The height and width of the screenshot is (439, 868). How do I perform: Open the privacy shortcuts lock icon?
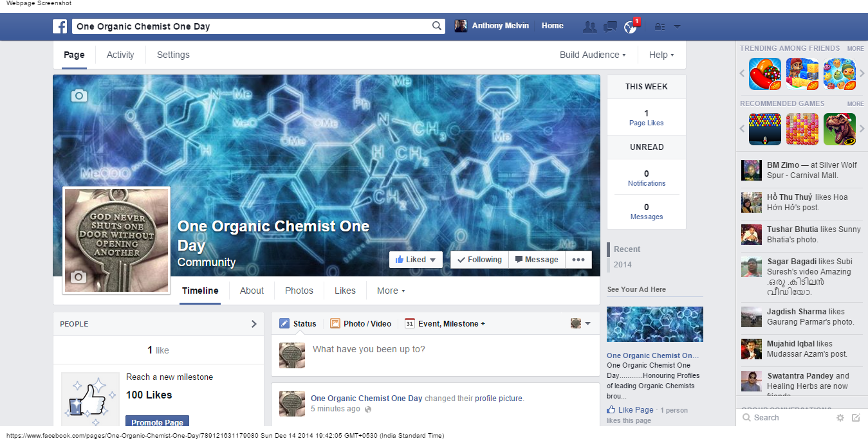[x=660, y=26]
